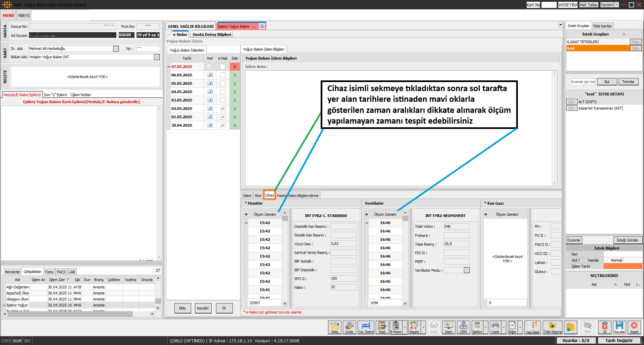Open Tıbbi Geçmiş medical history
Screen dimensions: 644x345
coord(552,327)
